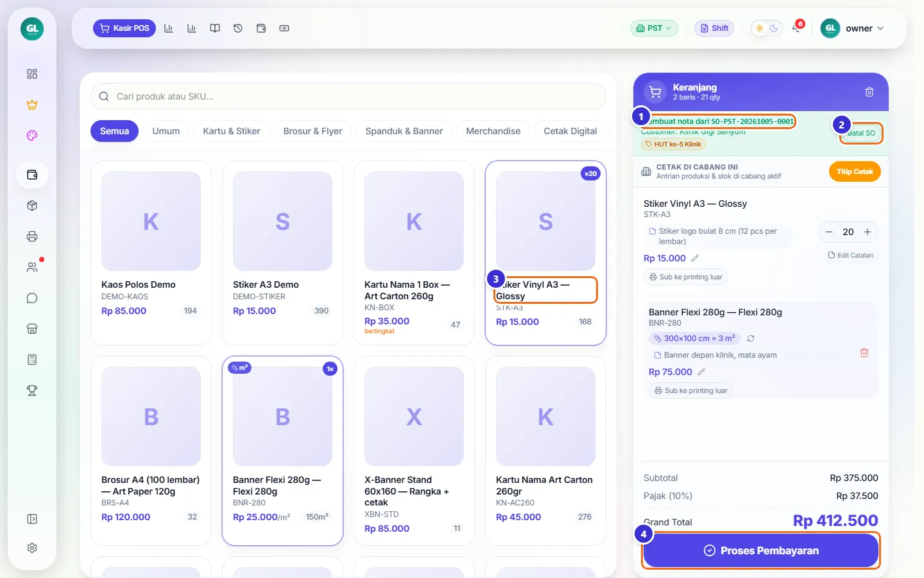The image size is (924, 578).
Task: Select the Kartu & Stiker category tab
Action: [232, 131]
